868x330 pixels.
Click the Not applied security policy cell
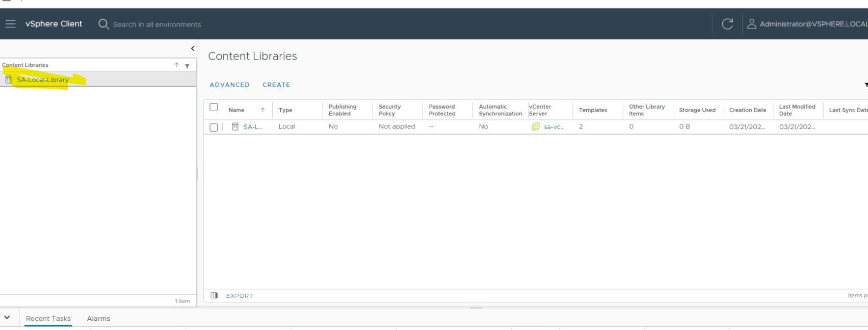tap(397, 126)
